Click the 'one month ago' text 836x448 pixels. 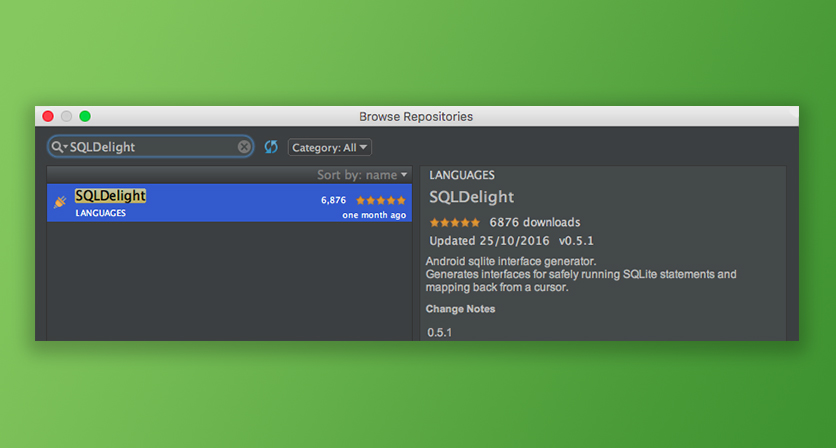(374, 215)
